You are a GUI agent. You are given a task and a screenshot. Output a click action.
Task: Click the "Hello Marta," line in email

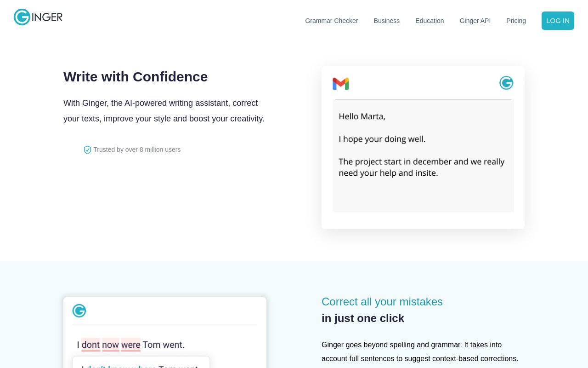pos(362,116)
